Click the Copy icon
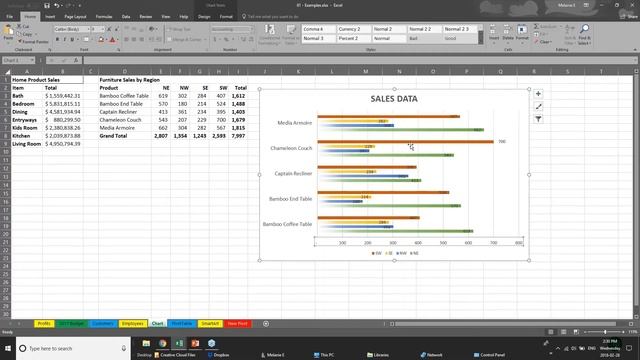Screen dimensions: 640x360 tap(19, 34)
